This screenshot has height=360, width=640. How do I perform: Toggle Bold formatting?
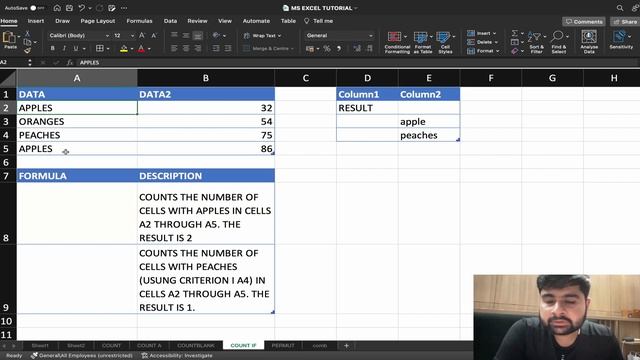52,49
